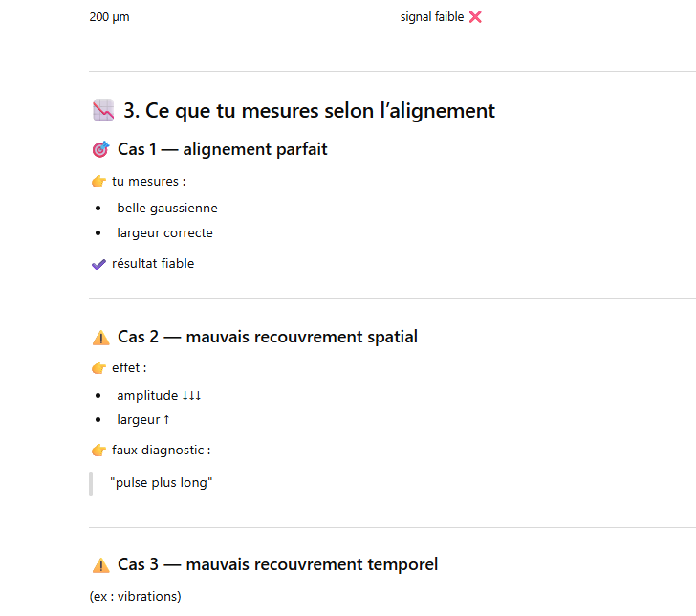Click the target emoji beside Cas 1
This screenshot has width=696, height=616.
coord(100,150)
